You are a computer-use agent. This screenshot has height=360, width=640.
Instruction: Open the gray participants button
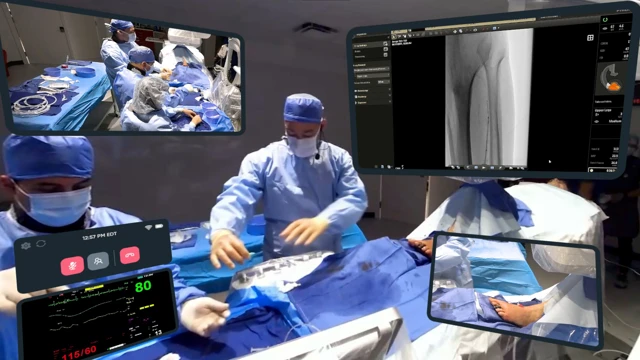98,261
